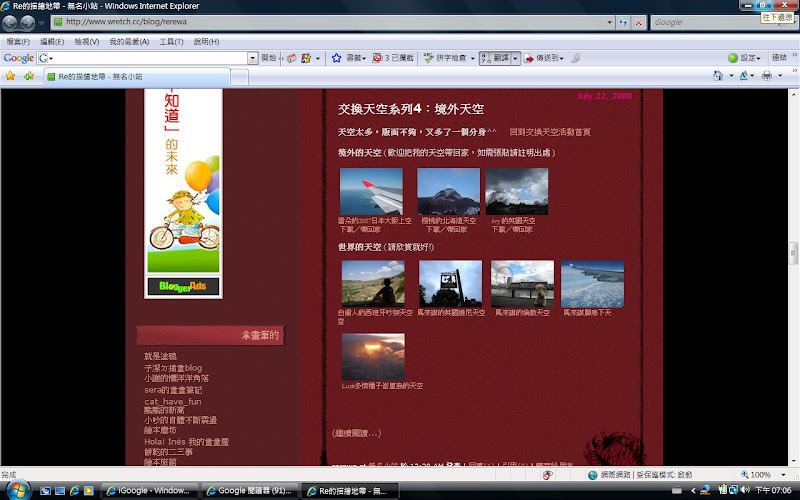800x500 pixels.
Task: Click Windows Media Player quick launch icon
Action: [x=89, y=491]
